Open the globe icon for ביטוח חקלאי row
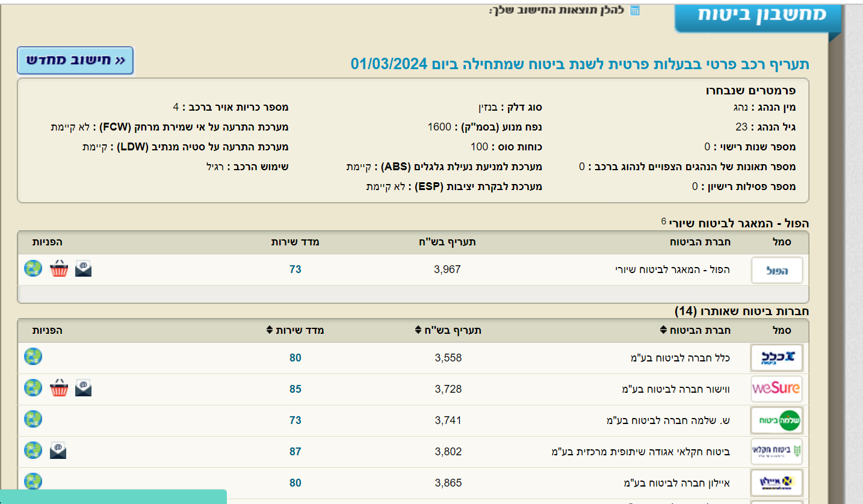This screenshot has width=863, height=504. 33,450
